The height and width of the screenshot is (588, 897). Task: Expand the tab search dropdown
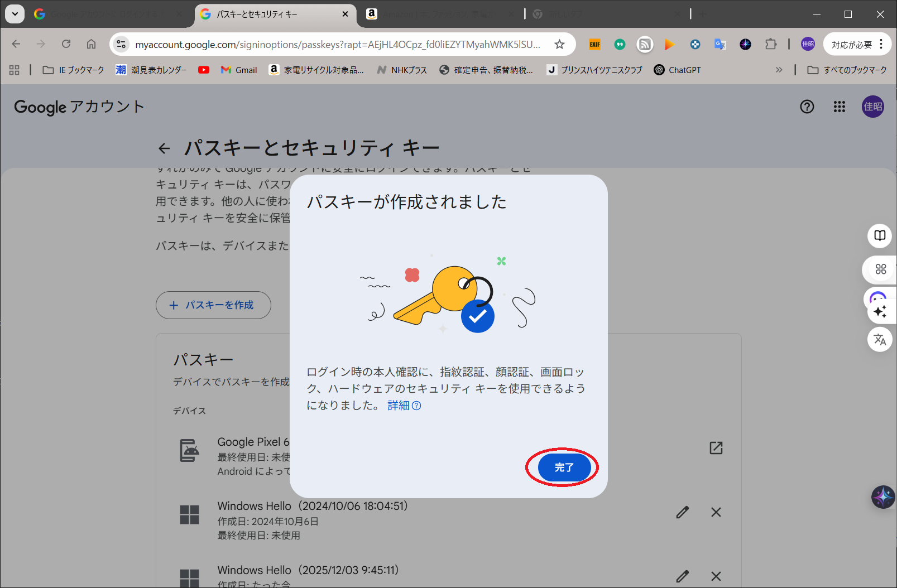15,14
